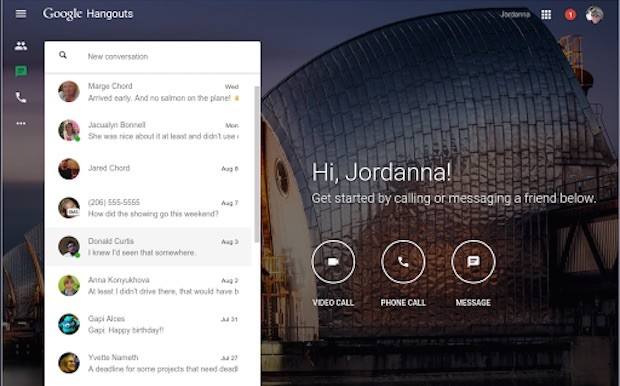Select the green Conversations chat icon
Screen dimensions: 620x386
tap(21, 72)
